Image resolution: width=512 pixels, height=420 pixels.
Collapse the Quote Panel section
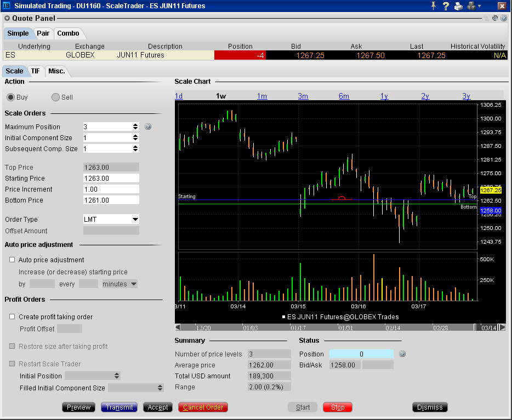pyautogui.click(x=7, y=18)
